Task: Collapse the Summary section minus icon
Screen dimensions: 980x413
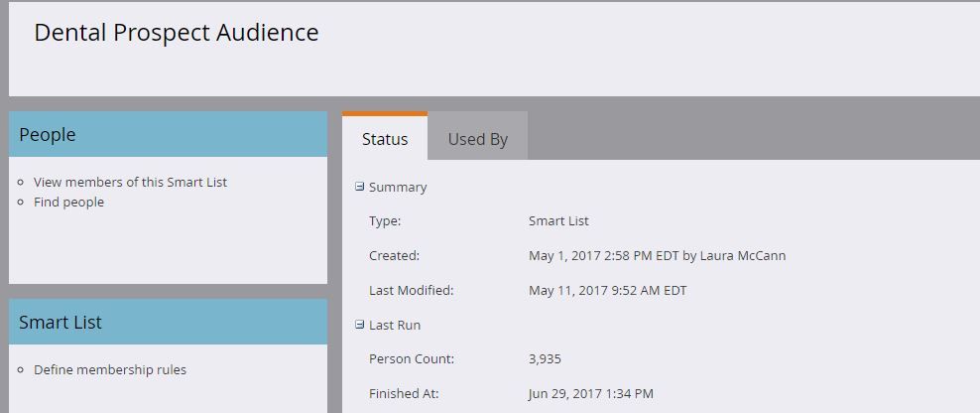Action: click(x=359, y=187)
